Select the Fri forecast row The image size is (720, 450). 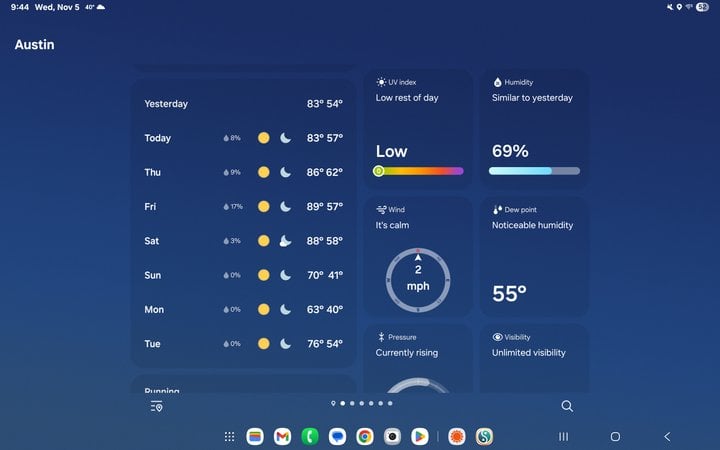pos(243,207)
